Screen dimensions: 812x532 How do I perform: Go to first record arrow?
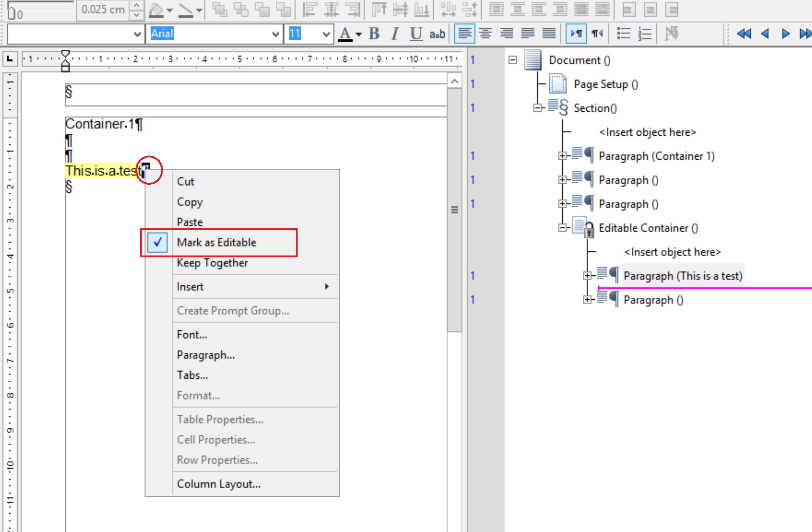pyautogui.click(x=744, y=34)
